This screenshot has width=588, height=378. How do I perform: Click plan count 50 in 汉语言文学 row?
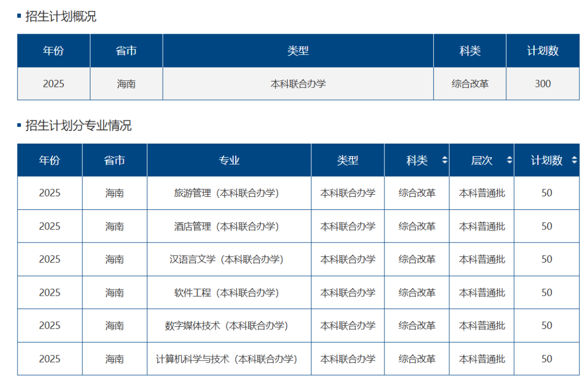click(x=547, y=259)
